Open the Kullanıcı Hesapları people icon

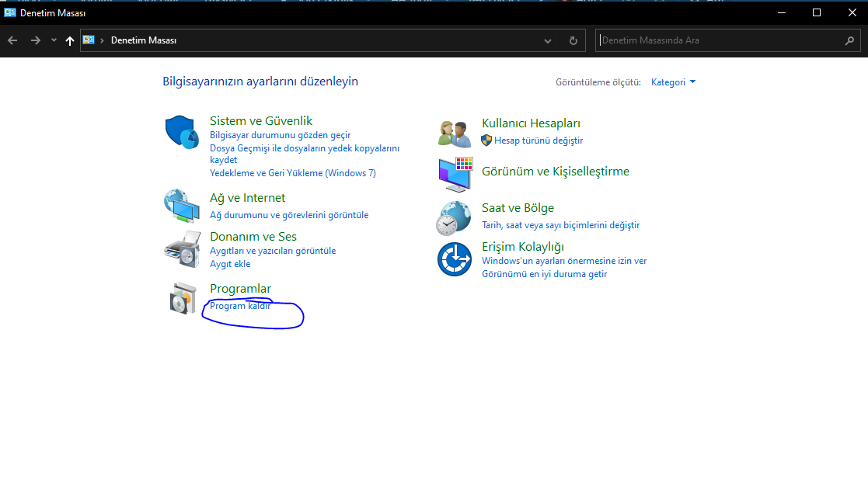455,134
